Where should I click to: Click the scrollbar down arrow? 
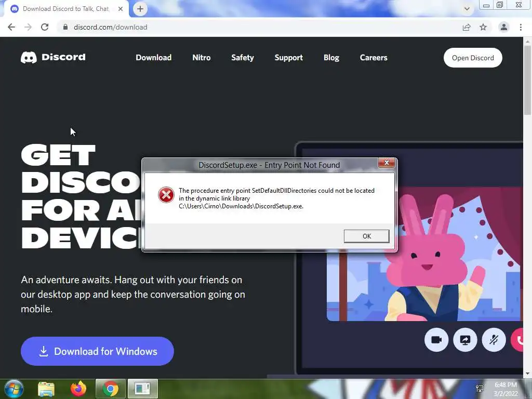(x=527, y=374)
